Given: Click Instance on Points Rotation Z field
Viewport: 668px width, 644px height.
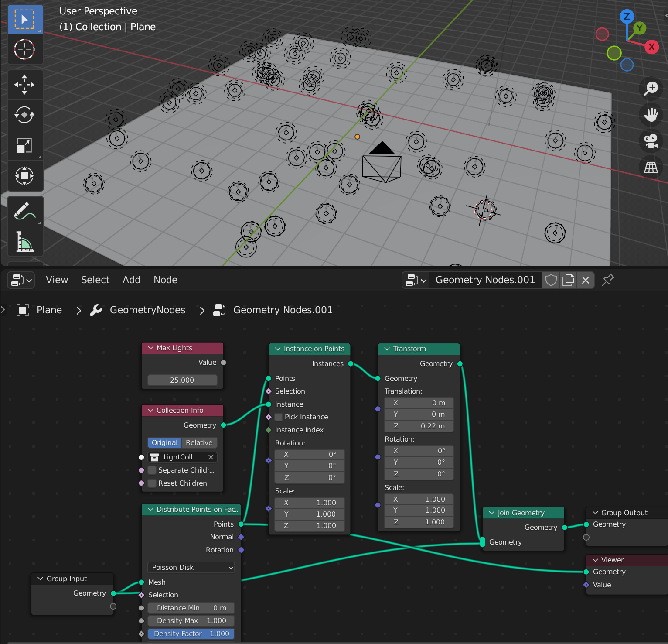Looking at the screenshot, I should tap(310, 478).
